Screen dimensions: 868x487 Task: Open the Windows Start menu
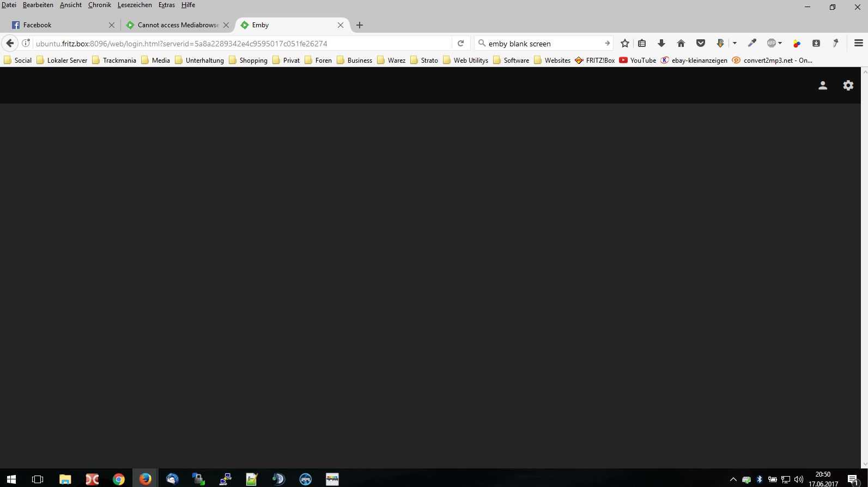11,479
